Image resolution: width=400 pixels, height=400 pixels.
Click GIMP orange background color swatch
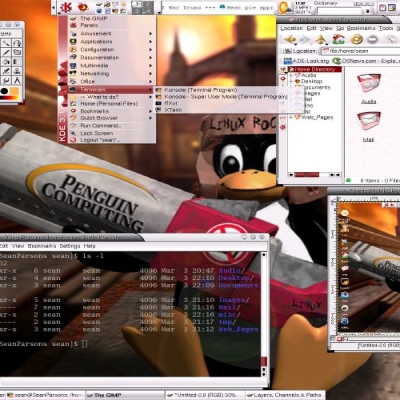(15, 91)
